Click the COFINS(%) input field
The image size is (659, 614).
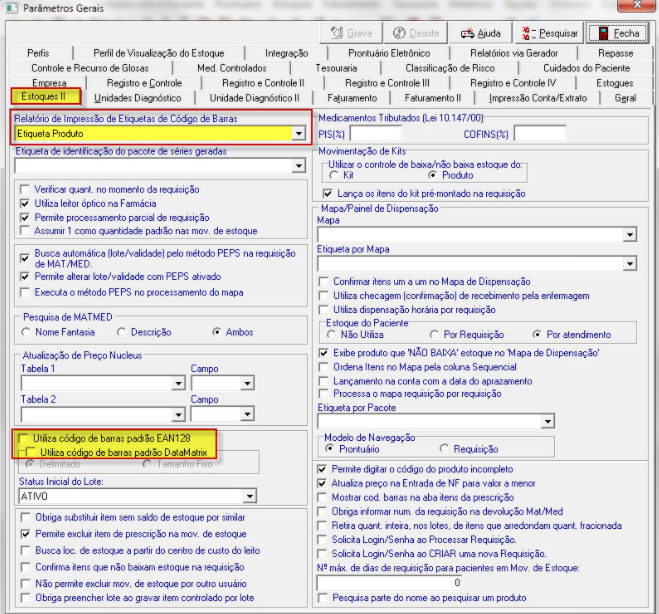click(x=540, y=134)
